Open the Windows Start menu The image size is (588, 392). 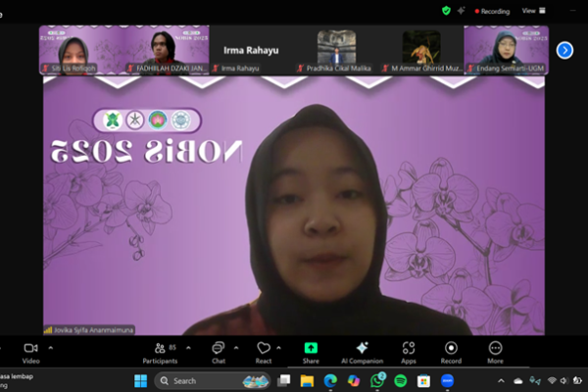tap(140, 381)
